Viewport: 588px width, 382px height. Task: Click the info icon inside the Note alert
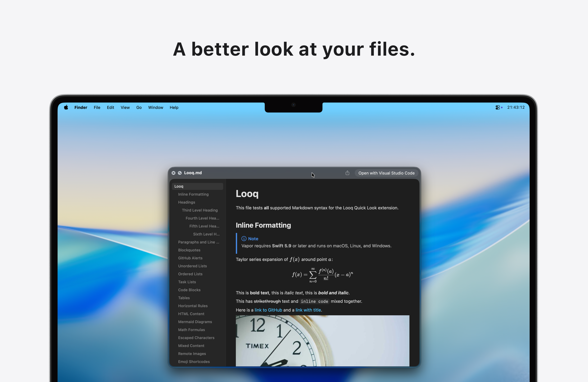[244, 238]
